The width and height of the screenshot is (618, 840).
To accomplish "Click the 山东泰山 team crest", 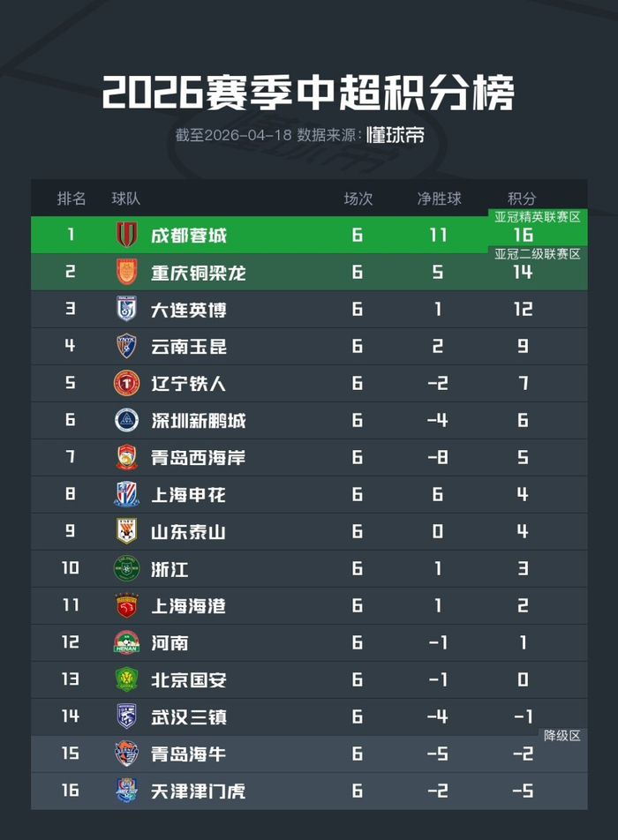I will click(x=127, y=531).
